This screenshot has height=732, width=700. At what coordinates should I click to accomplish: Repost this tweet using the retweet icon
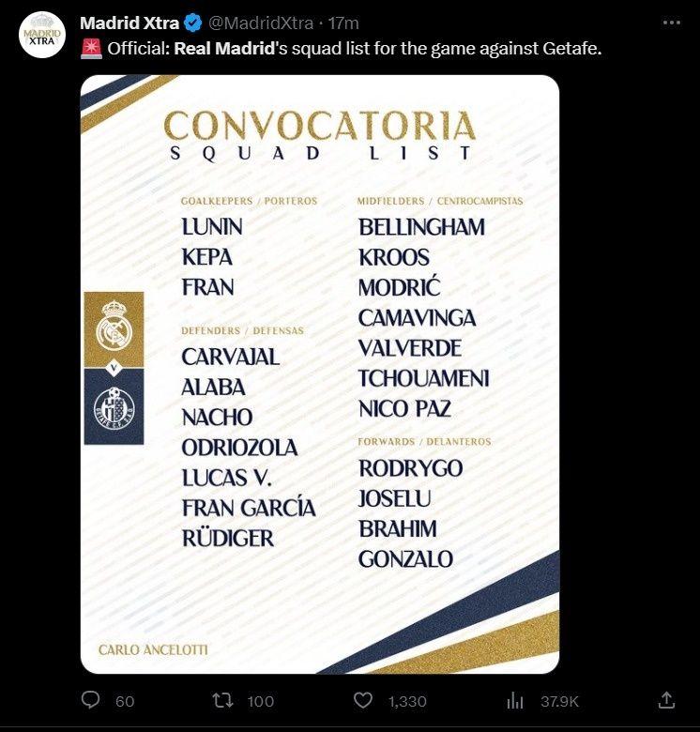click(222, 700)
